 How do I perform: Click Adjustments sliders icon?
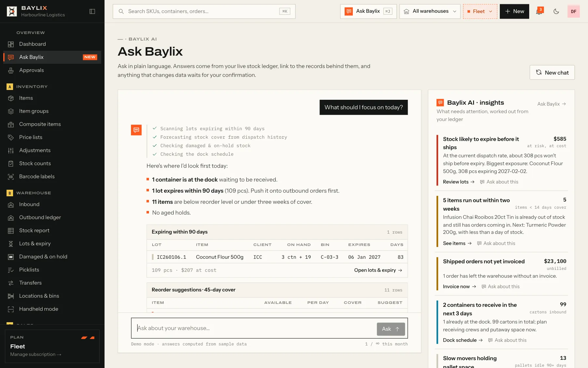(11, 150)
